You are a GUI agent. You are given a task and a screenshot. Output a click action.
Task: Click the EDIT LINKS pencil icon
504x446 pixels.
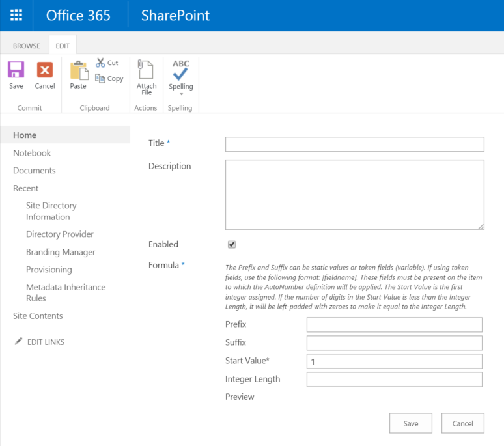tap(19, 341)
